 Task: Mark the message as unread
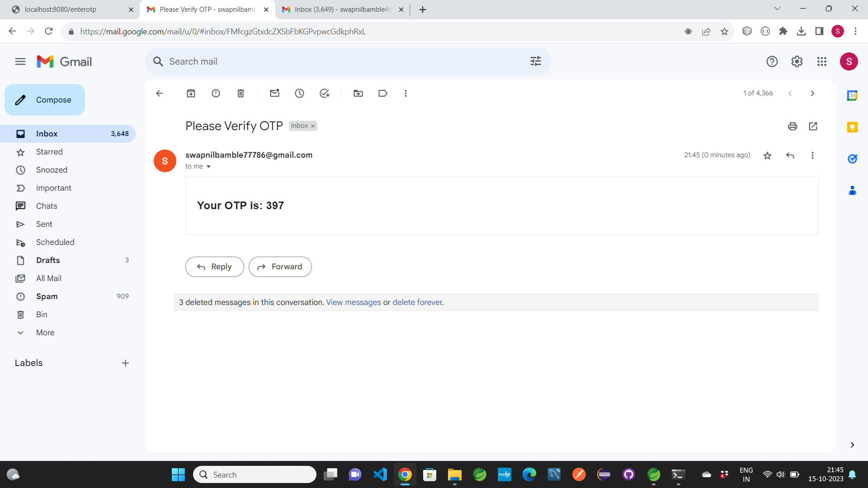[274, 94]
